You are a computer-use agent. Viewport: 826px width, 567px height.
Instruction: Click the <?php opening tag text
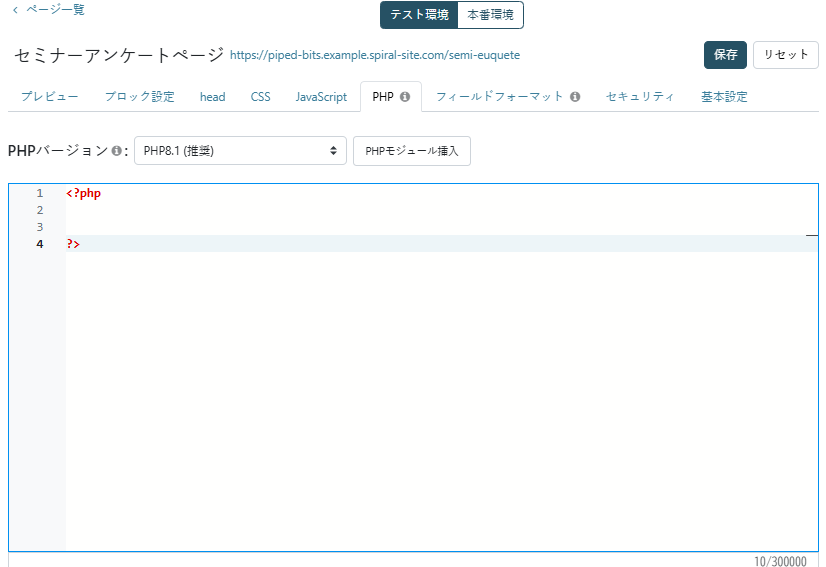[x=84, y=193]
